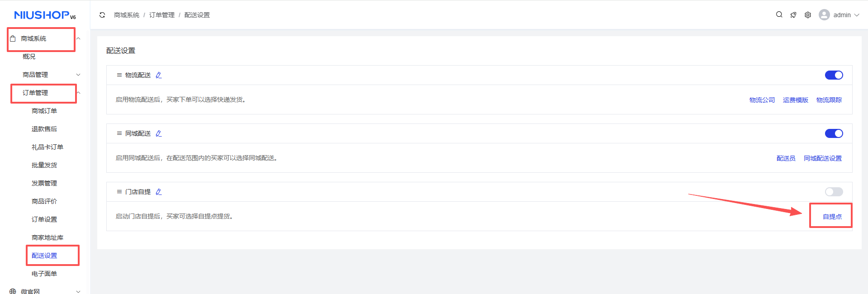Go to 退款售后 menu item
Image resolution: width=868 pixels, height=294 pixels.
pos(44,129)
